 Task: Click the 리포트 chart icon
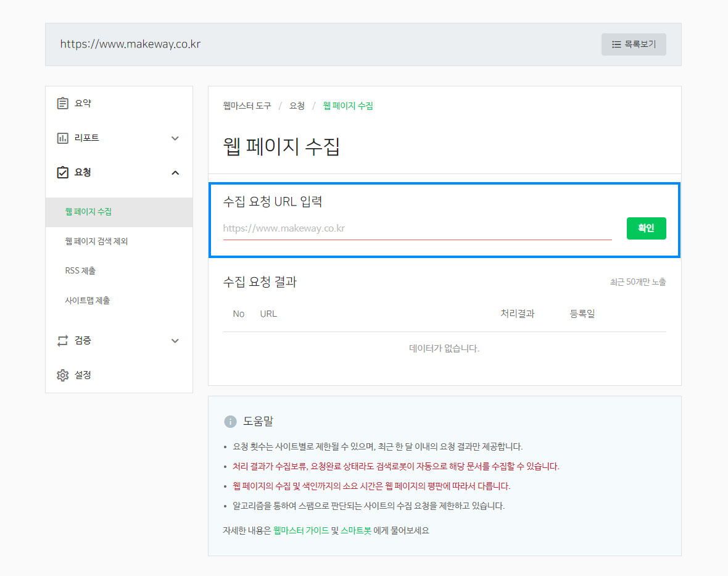pyautogui.click(x=62, y=138)
